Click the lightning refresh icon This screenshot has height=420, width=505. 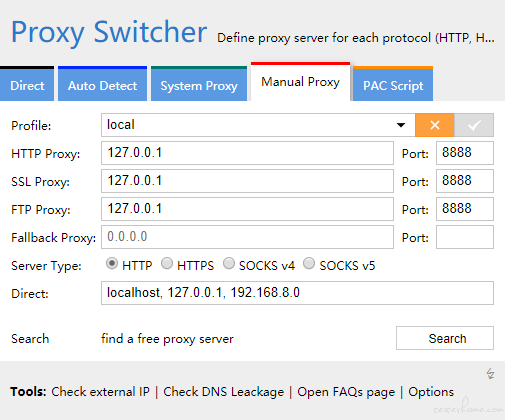pos(490,374)
